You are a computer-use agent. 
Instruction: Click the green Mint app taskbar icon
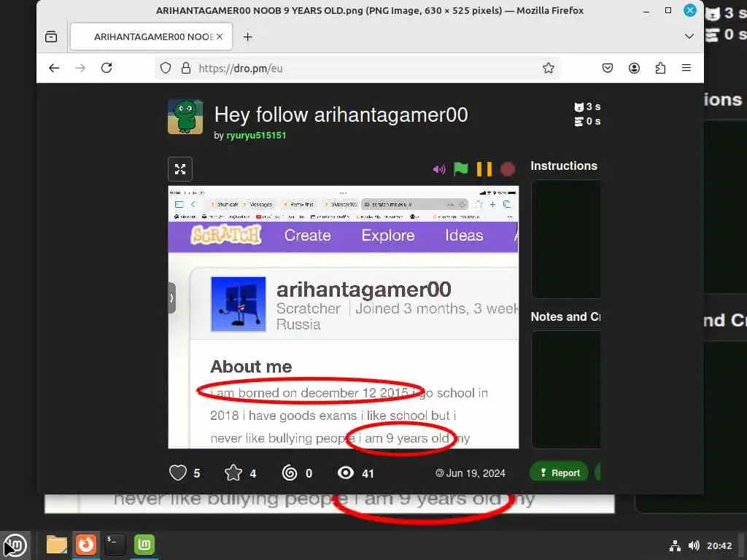point(144,545)
